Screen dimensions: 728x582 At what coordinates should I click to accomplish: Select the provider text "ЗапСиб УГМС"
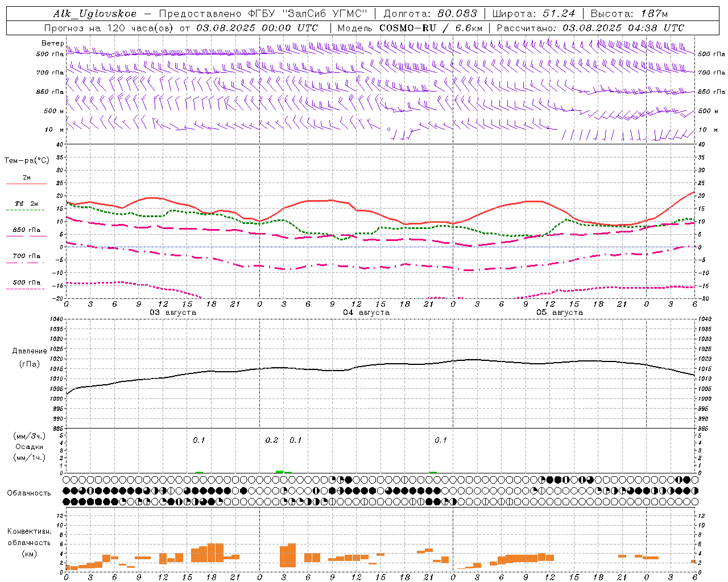(x=325, y=14)
